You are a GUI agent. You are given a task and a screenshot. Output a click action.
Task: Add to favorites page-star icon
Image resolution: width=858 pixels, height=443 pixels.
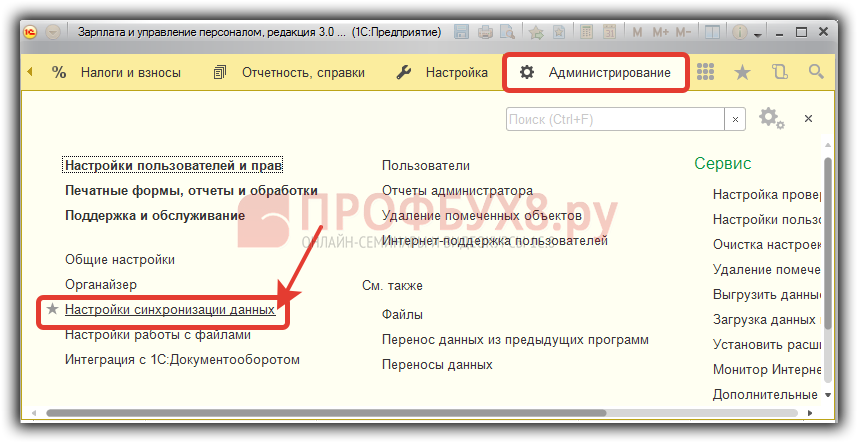coord(559,32)
